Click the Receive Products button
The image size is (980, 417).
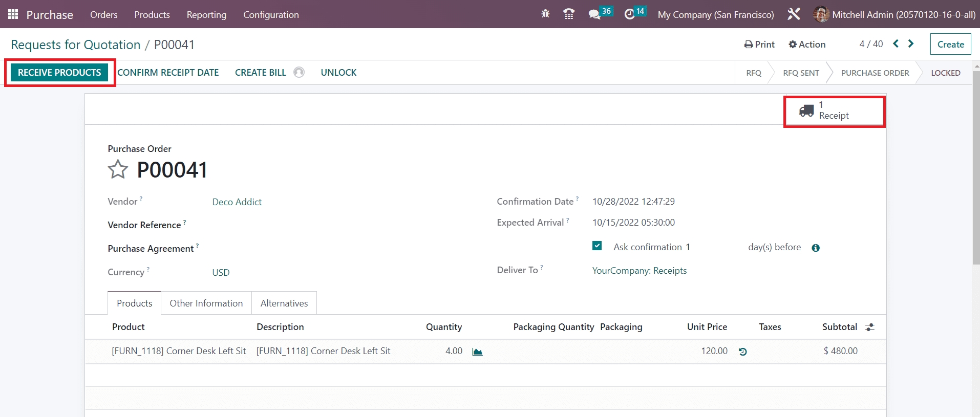59,73
